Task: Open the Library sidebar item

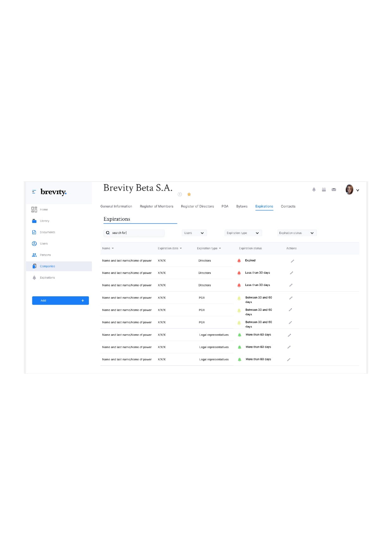Action: click(45, 221)
